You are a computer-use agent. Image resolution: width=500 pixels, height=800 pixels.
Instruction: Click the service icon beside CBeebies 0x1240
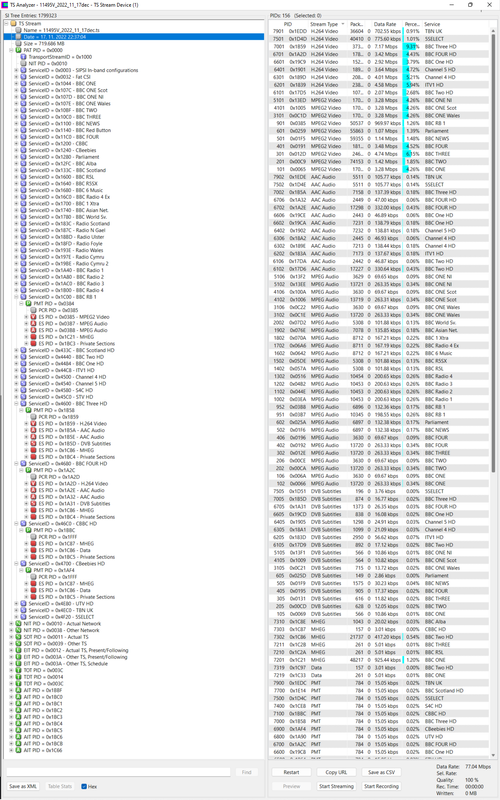(23, 150)
